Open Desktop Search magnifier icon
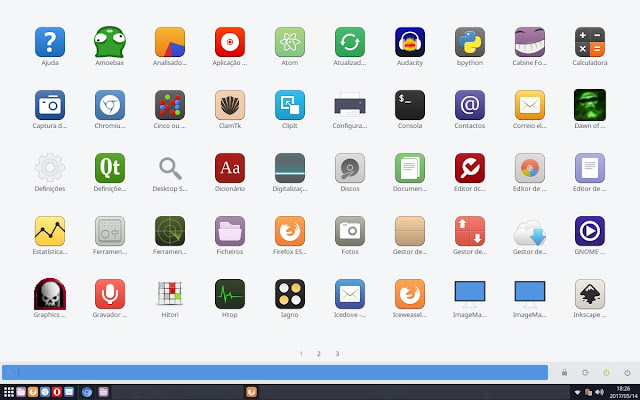Viewport: 640px width, 400px height. point(170,168)
